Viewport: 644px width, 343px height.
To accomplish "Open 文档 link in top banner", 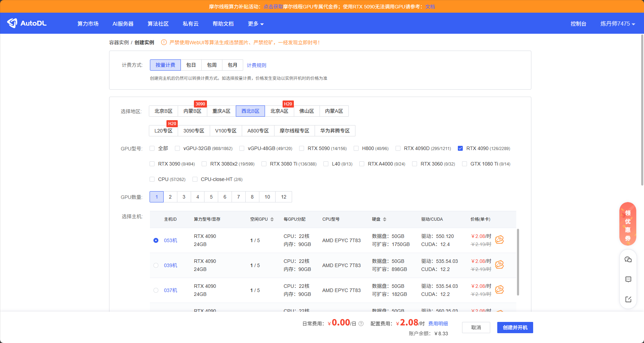I will tap(430, 7).
